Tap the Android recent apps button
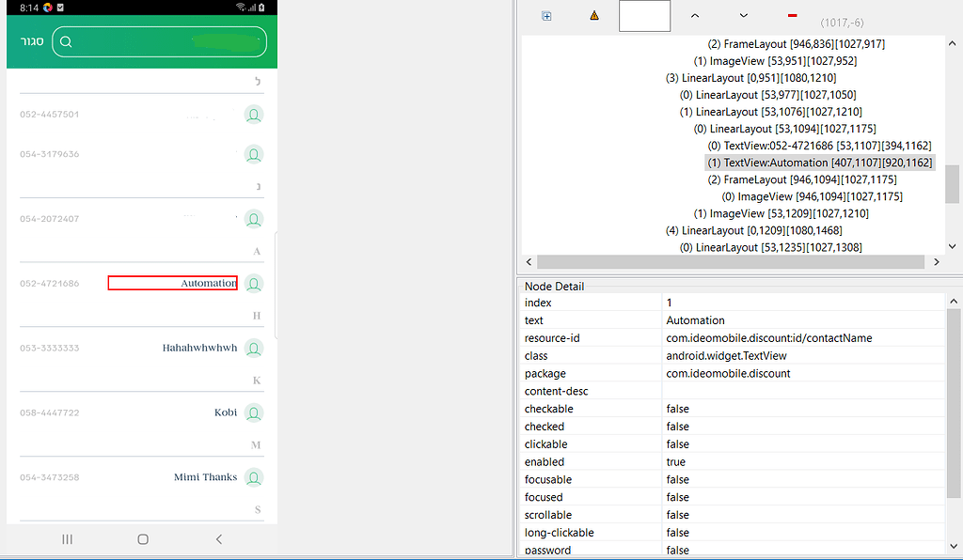The image size is (963, 560). tap(67, 539)
